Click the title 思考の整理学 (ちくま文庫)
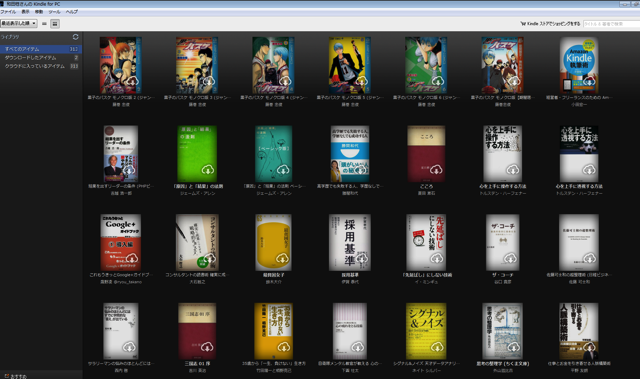 pyautogui.click(x=502, y=363)
